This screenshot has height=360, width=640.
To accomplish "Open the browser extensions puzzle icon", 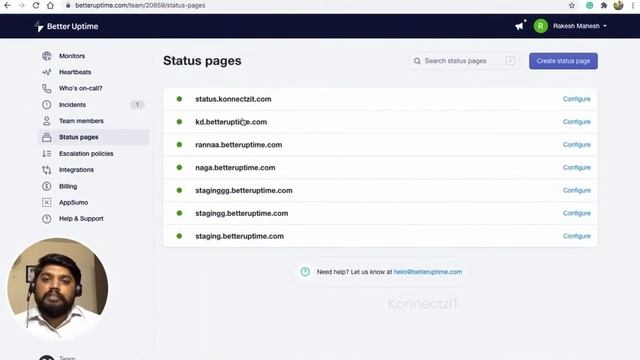I will coord(604,5).
